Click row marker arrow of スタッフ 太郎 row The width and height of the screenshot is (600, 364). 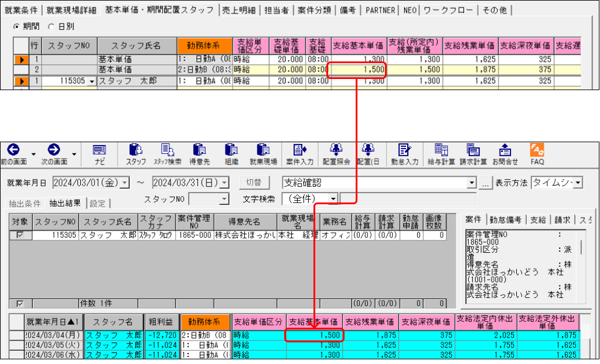[22, 81]
